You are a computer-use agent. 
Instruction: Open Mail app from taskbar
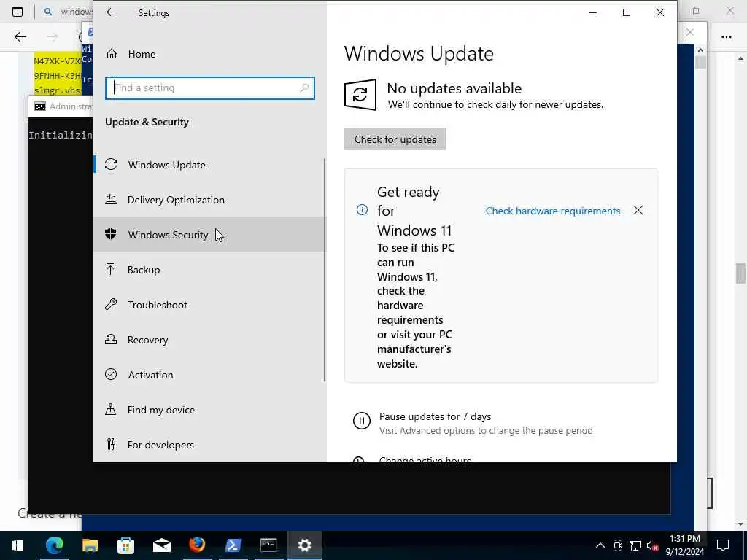(161, 545)
